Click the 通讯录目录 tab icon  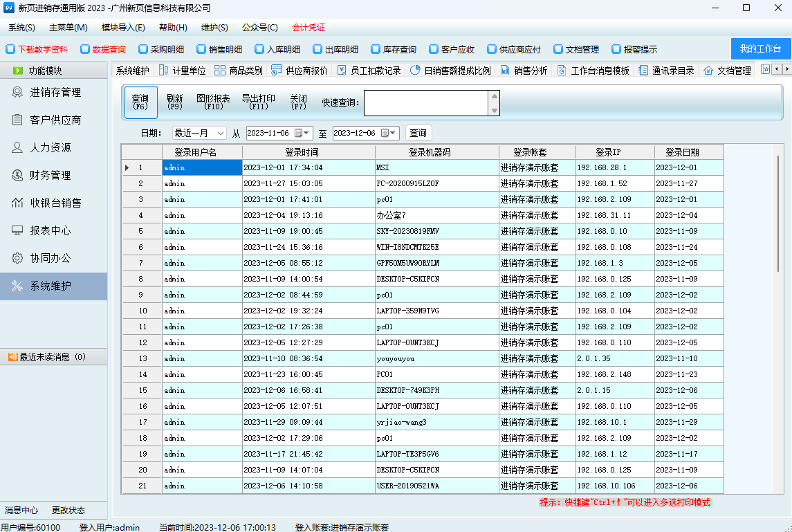click(x=643, y=71)
